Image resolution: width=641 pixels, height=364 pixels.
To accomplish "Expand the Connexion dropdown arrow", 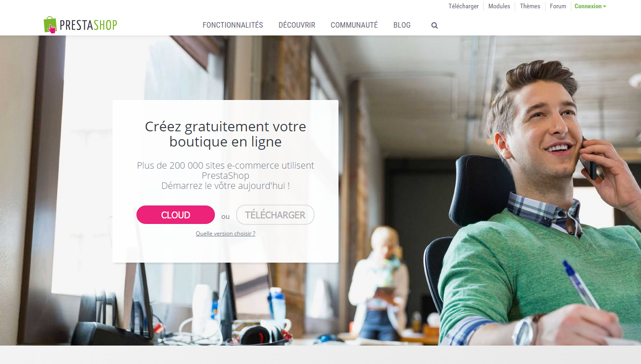I will pos(605,6).
